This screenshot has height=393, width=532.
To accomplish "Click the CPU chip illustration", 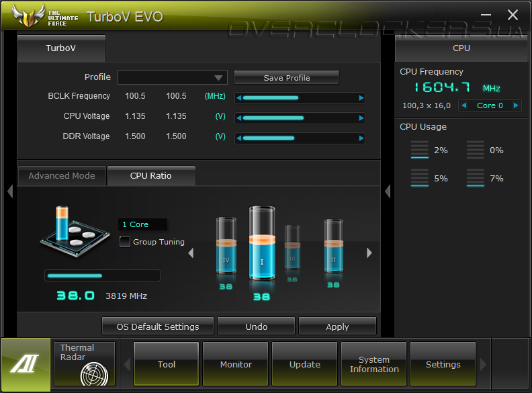I will click(75, 232).
